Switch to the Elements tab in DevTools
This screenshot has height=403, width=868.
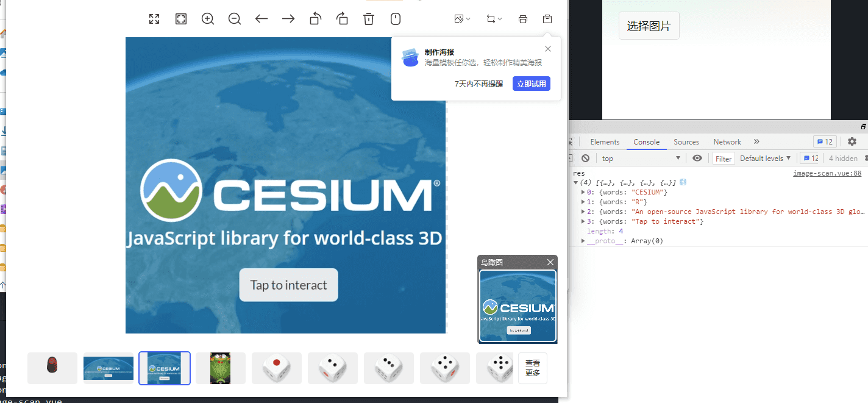[x=605, y=142]
